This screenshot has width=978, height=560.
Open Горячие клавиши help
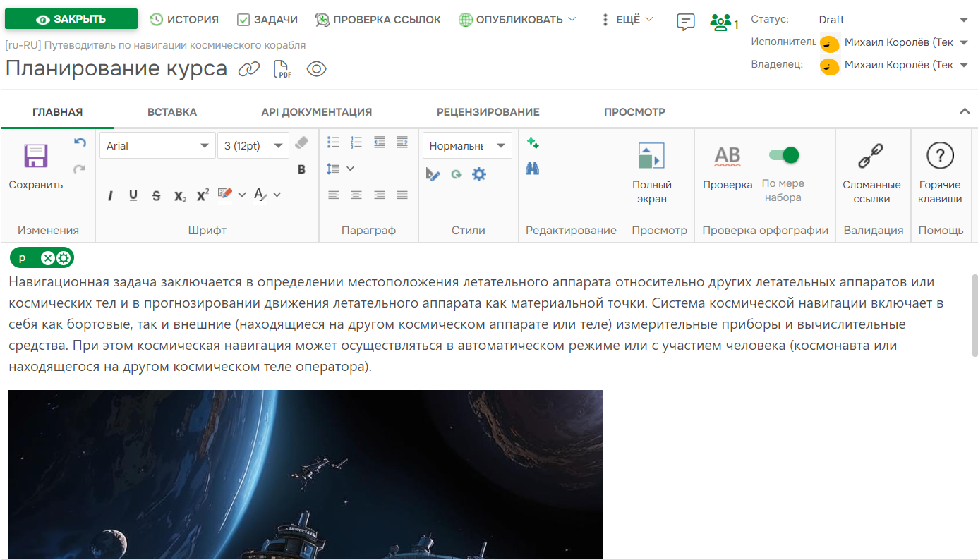tap(940, 174)
